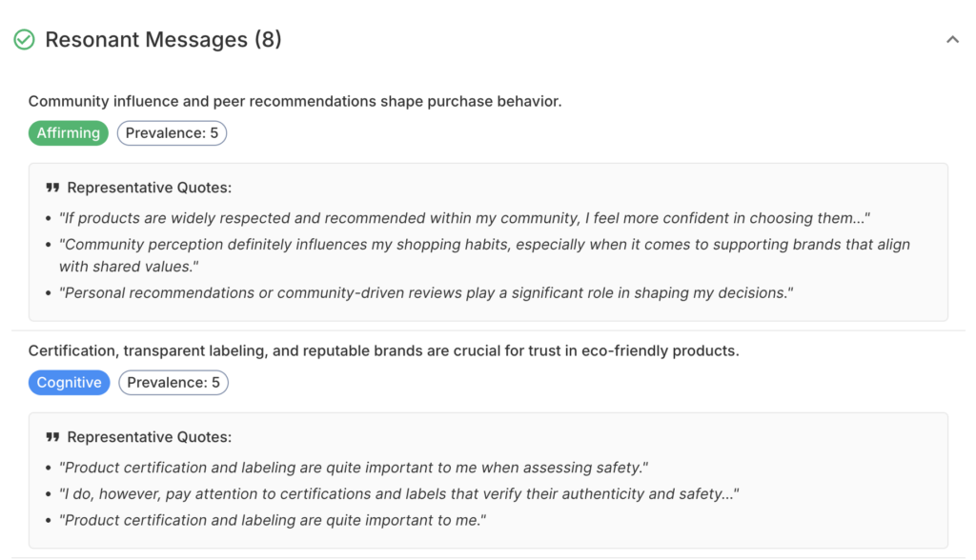The image size is (976, 560).
Task: Click the last quote in the certification box
Action: [273, 520]
